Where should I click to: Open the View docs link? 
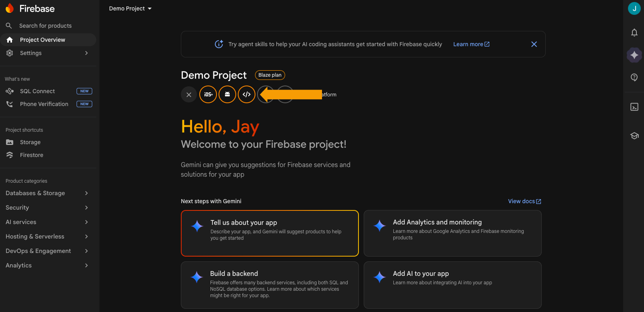pyautogui.click(x=525, y=201)
